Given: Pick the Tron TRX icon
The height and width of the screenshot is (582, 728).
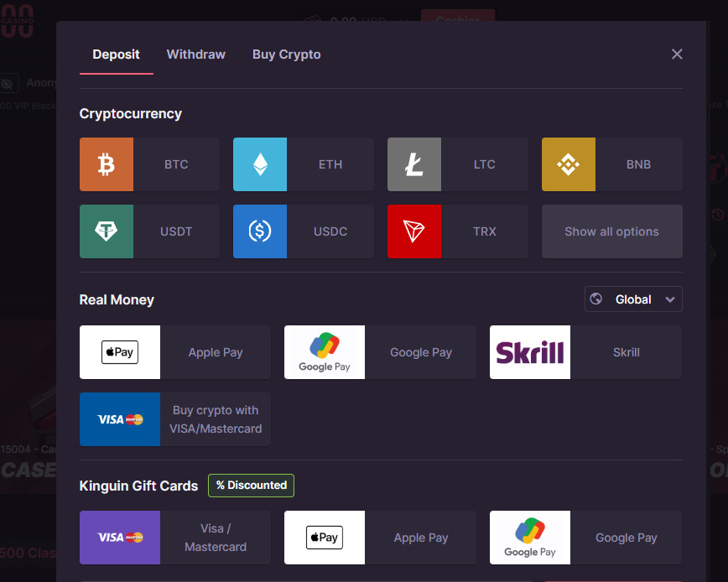Looking at the screenshot, I should (x=414, y=231).
